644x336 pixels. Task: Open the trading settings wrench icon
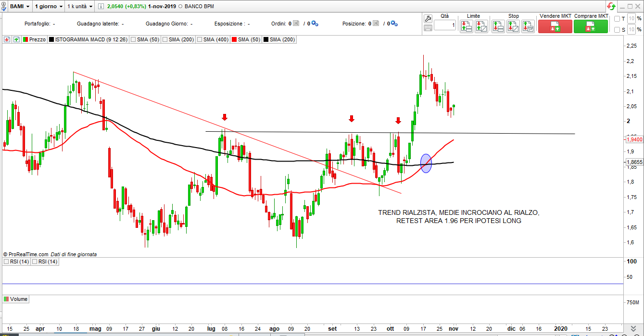428,19
